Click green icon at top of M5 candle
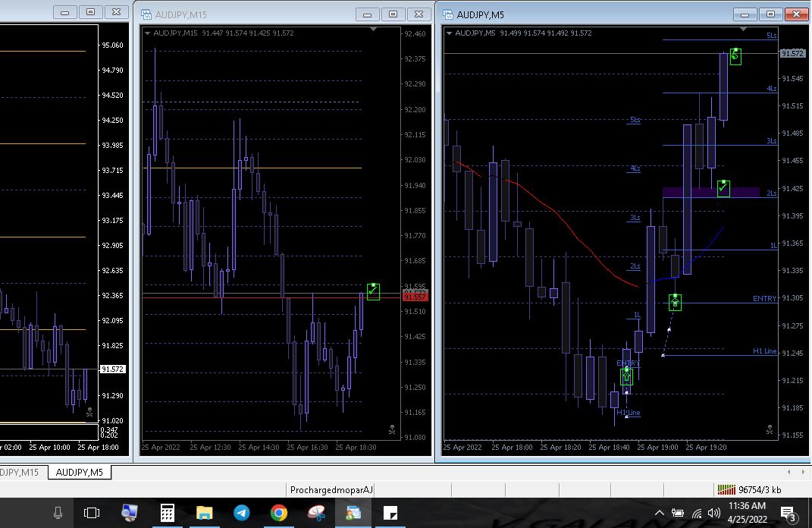812x528 pixels. point(735,56)
